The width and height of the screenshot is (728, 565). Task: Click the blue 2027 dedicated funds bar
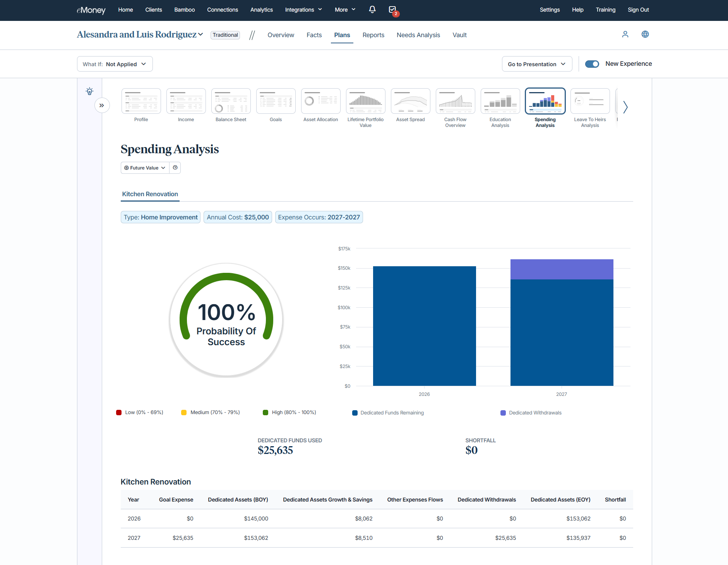click(x=562, y=332)
